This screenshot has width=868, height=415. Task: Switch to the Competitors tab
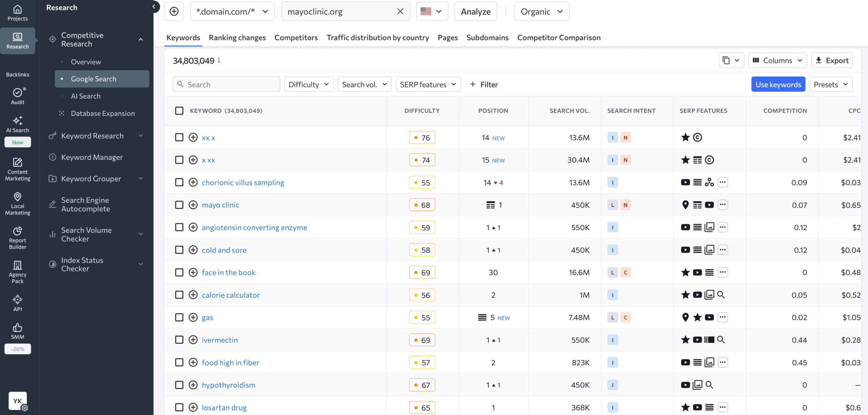tap(296, 38)
